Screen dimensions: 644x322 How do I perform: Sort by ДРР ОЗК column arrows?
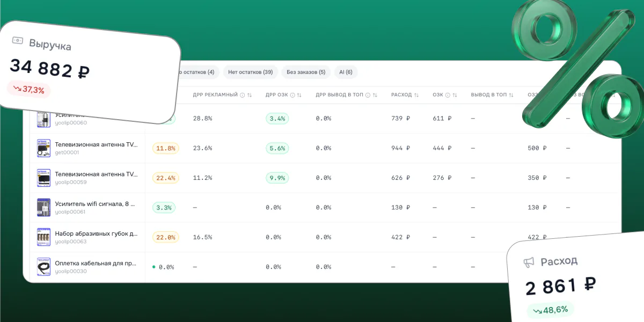299,95
